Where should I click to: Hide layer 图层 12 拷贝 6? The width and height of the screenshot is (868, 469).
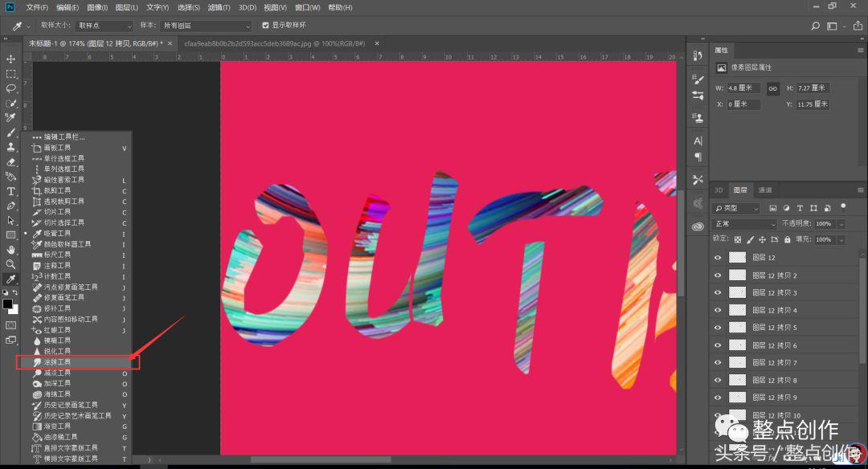(718, 345)
